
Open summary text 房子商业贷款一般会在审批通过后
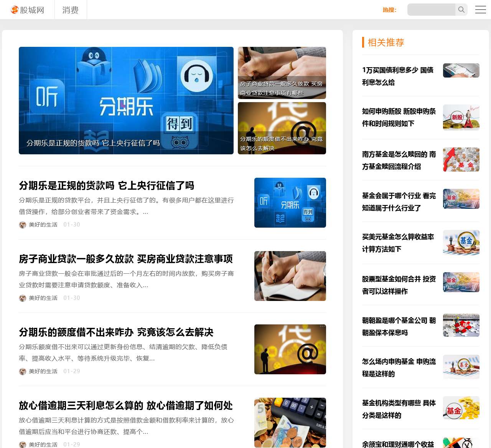point(126,279)
